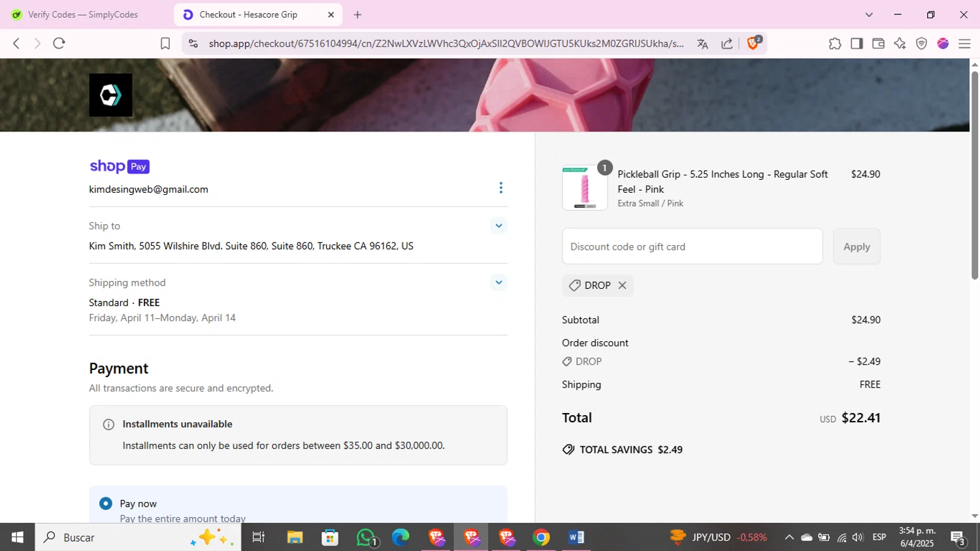The height and width of the screenshot is (551, 980).
Task: Open the notification center icon
Action: [x=958, y=538]
